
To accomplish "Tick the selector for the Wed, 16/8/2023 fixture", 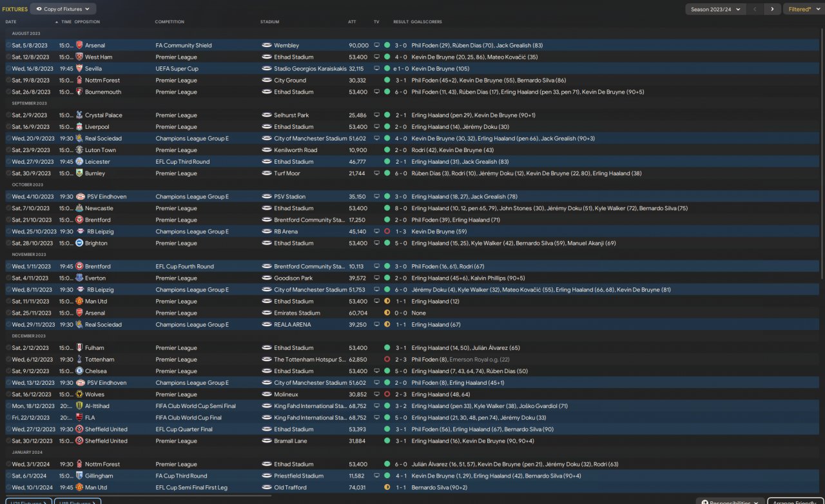I will 8,69.
